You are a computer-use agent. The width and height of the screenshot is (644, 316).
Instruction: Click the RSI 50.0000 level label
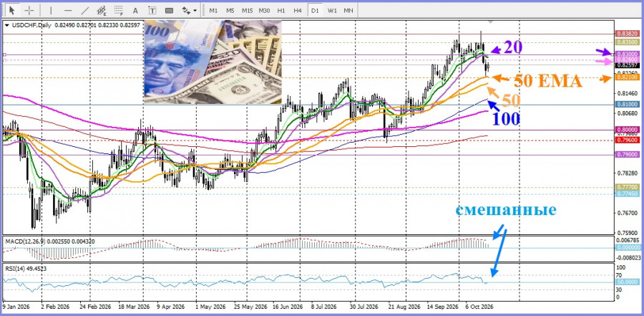point(626,282)
